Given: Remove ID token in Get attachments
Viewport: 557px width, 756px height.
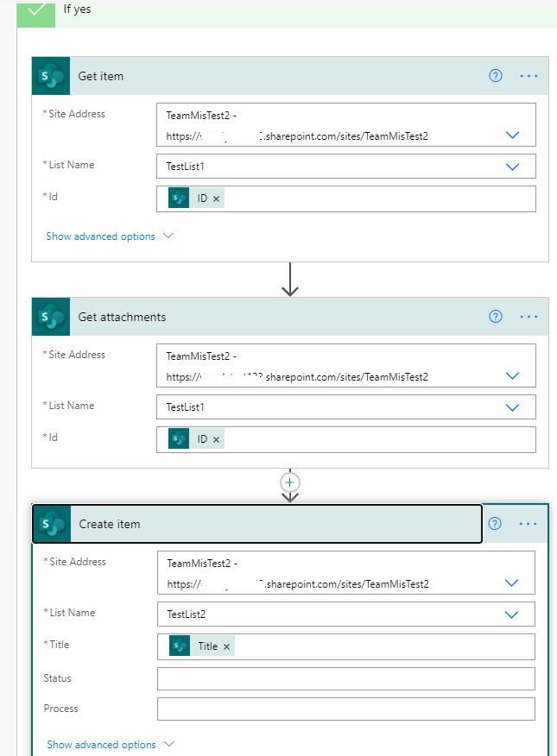Looking at the screenshot, I should (217, 439).
